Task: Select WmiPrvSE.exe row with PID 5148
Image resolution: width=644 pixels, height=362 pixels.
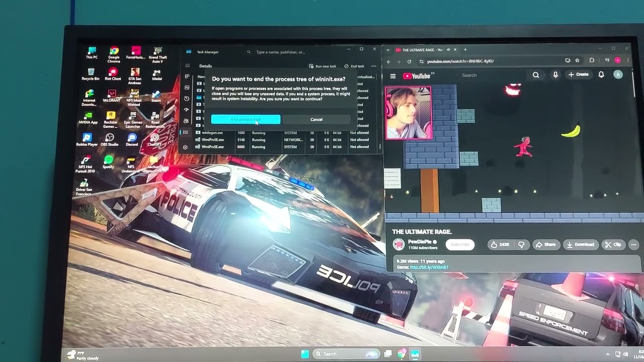Action: tap(286, 140)
